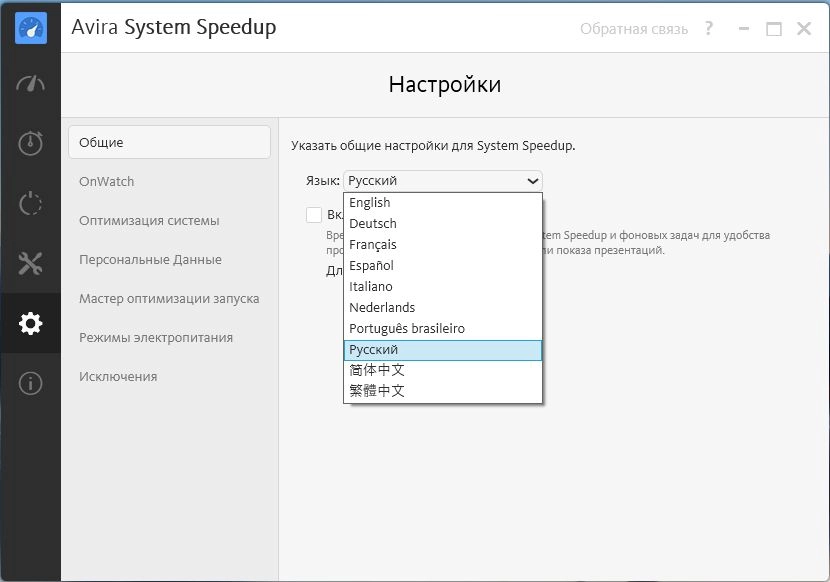830x582 pixels.
Task: Minimize the Avira System Speedup window
Action: 744,29
